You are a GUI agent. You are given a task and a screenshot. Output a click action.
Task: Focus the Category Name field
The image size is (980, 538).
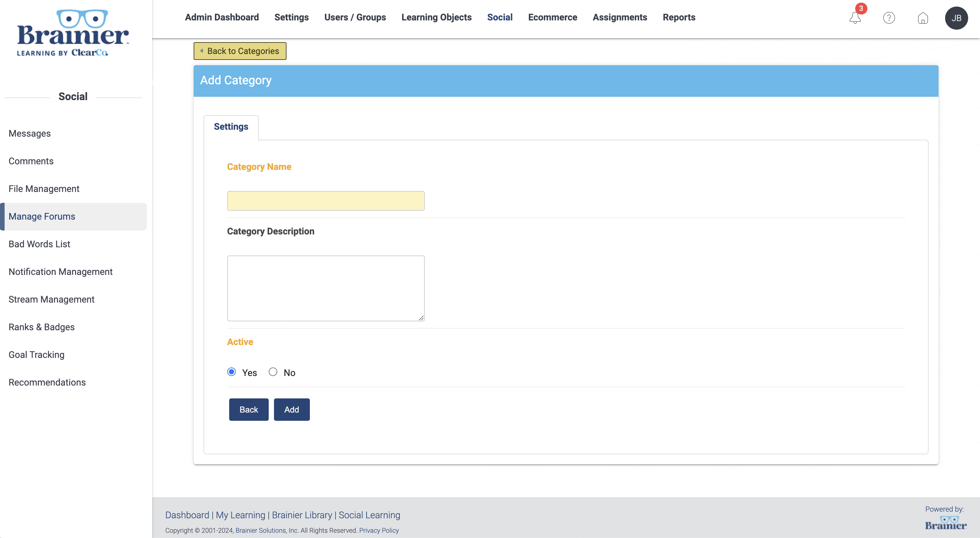tap(326, 201)
